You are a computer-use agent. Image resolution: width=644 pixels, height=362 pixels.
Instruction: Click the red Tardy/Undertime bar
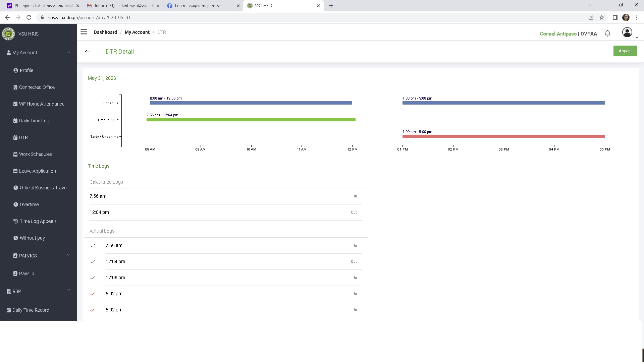coord(503,136)
